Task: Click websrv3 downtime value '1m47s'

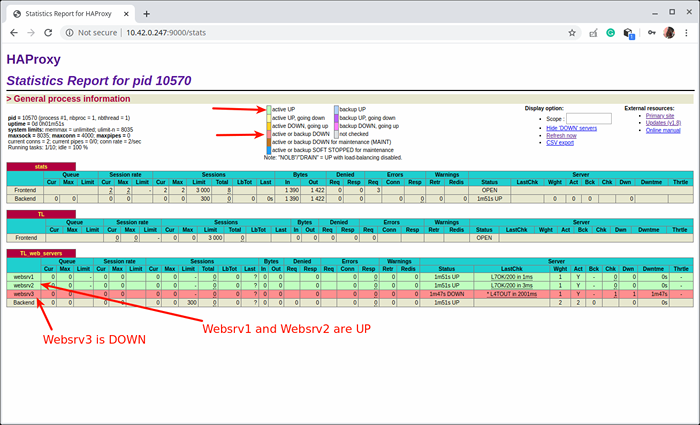Action: (659, 294)
